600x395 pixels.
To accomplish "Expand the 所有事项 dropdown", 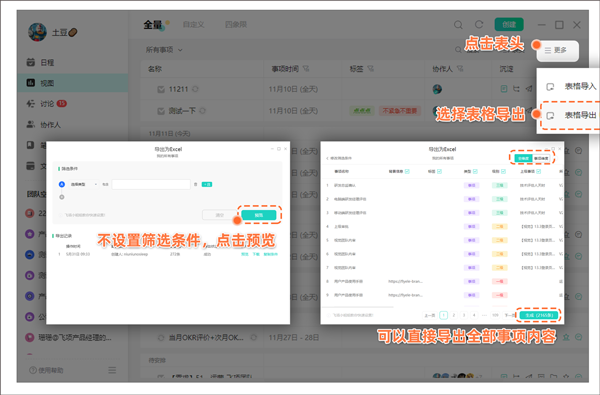I will coord(164,50).
